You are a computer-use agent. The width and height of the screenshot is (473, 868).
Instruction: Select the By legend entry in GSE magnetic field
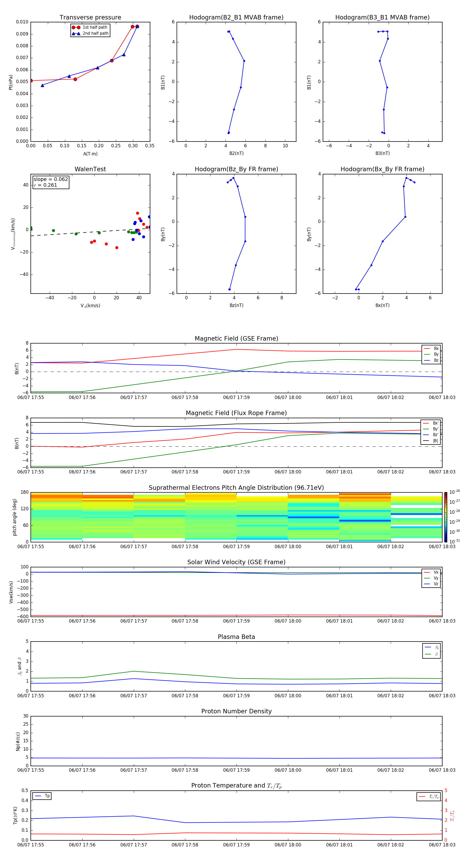[431, 354]
